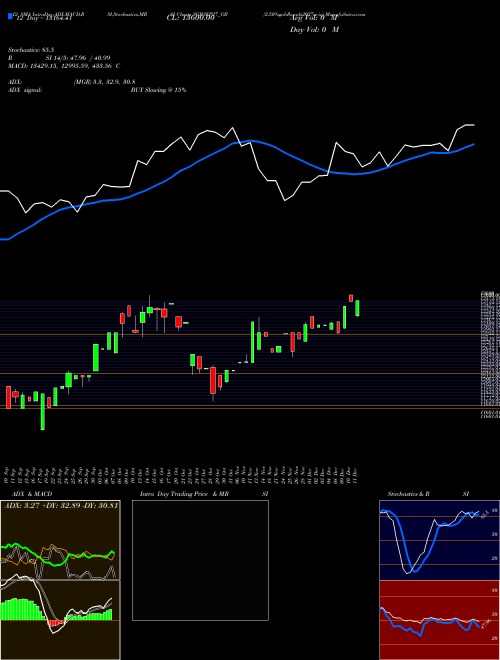
Task: Open the blue Stochastics mini chart
Action: tap(439, 540)
